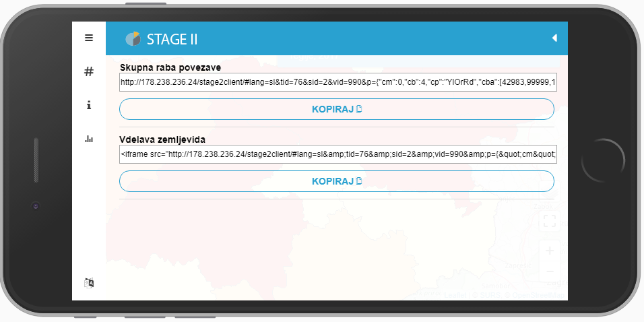Image resolution: width=644 pixels, height=322 pixels.
Task: Zoom in the map with plus
Action: [x=550, y=251]
